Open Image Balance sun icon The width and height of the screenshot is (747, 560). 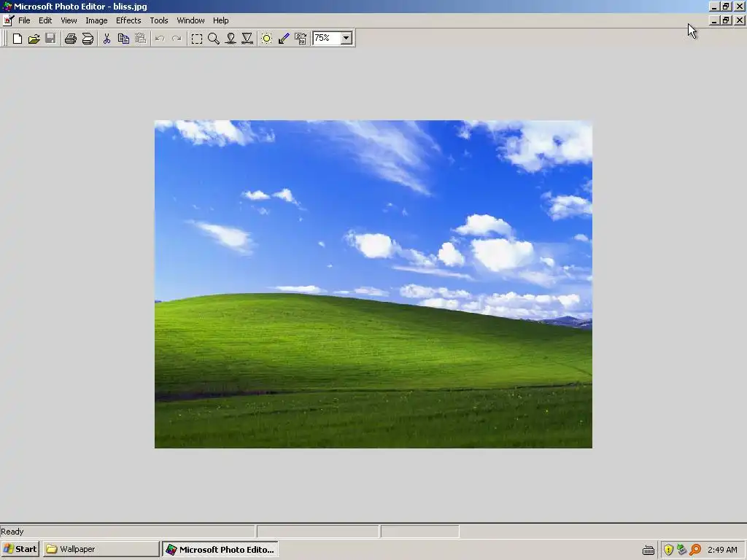pyautogui.click(x=267, y=39)
